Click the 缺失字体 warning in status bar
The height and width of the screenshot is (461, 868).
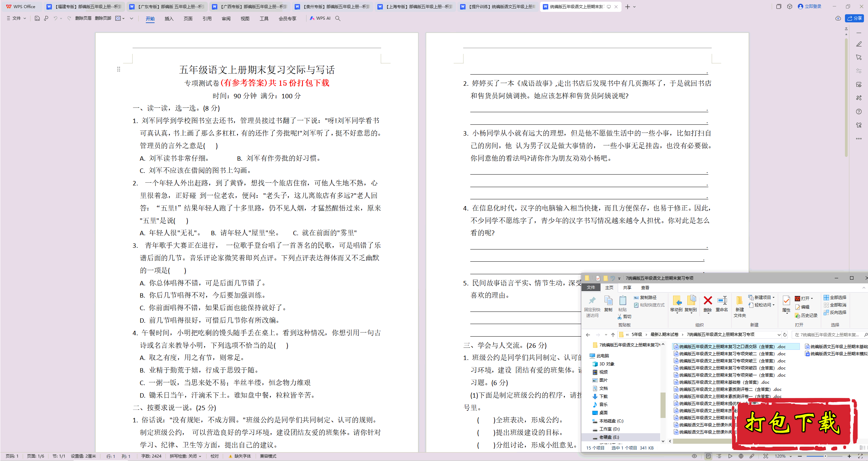[240, 456]
